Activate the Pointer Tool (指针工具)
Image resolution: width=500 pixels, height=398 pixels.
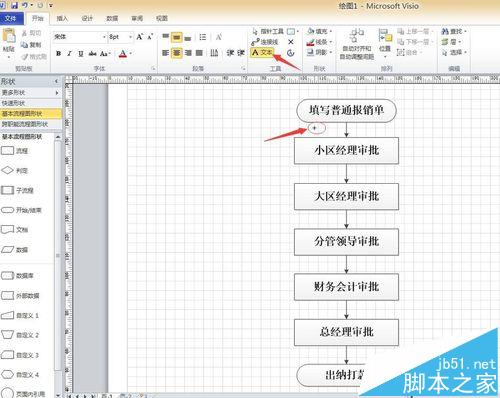(x=268, y=32)
